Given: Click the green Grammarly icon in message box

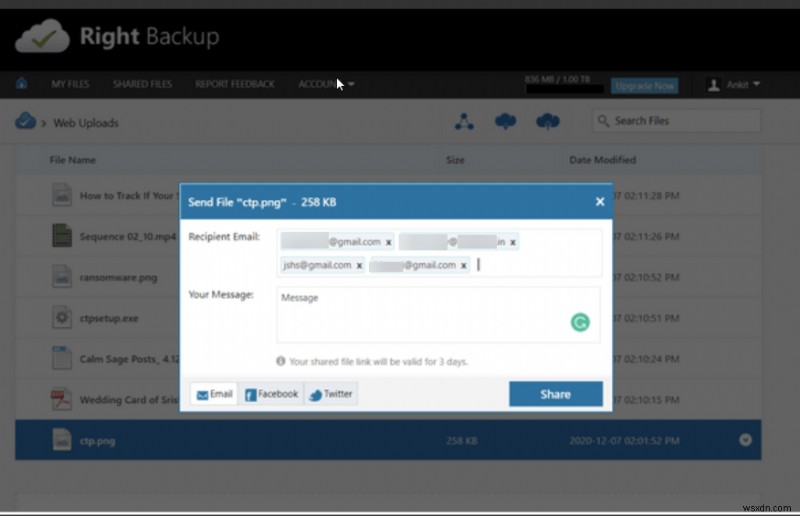Looking at the screenshot, I should point(580,322).
